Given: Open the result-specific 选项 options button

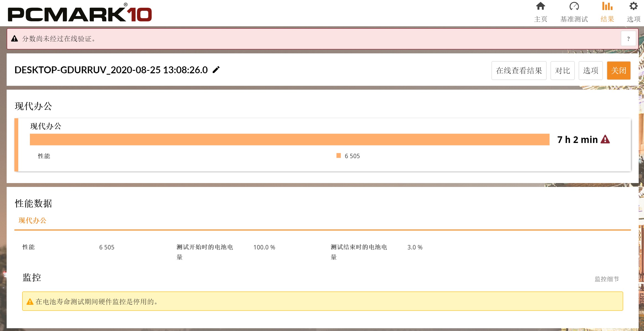Looking at the screenshot, I should click(591, 70).
